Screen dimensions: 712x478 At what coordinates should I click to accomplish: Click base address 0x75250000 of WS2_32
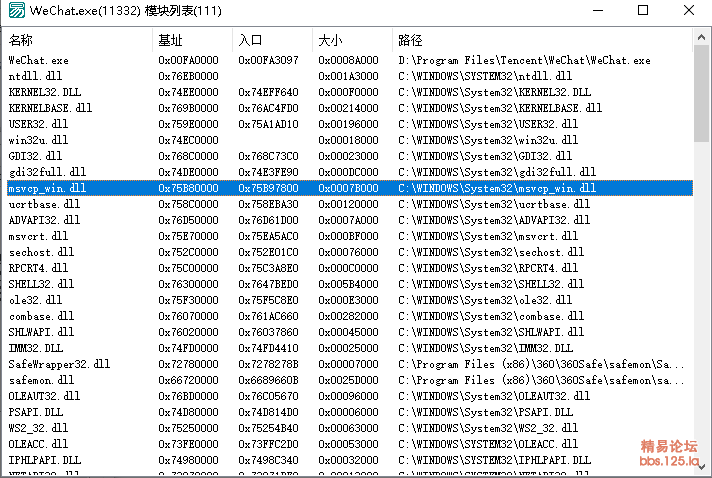click(x=188, y=428)
